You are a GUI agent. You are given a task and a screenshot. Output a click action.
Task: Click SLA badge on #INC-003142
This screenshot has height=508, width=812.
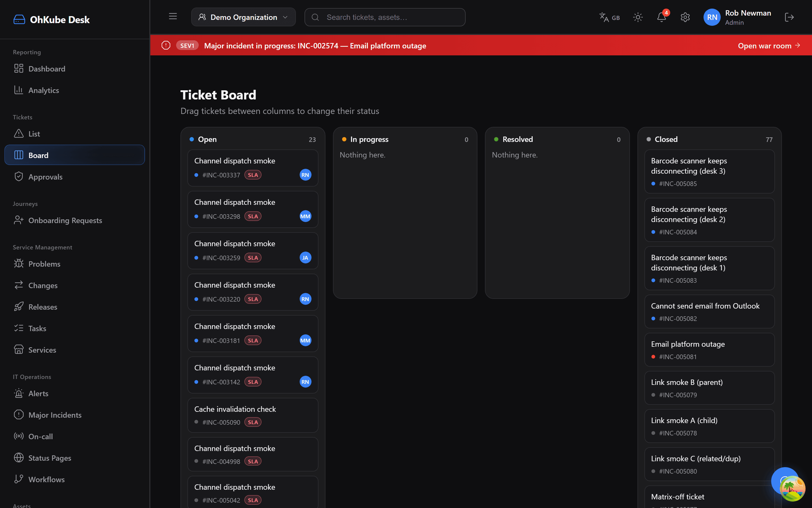click(253, 382)
